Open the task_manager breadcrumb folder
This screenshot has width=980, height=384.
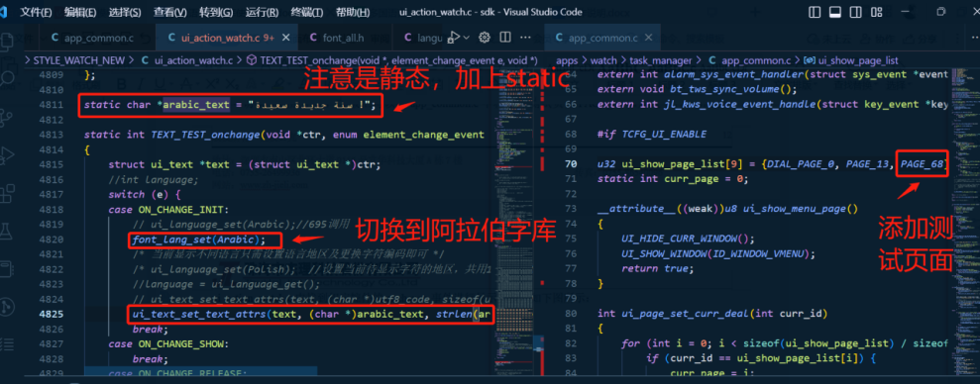[x=661, y=60]
